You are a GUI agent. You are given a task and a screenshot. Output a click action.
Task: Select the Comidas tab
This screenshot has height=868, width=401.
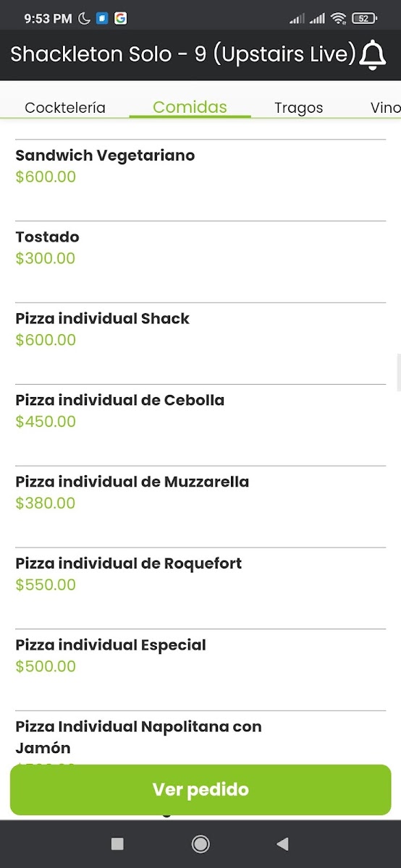click(x=190, y=107)
